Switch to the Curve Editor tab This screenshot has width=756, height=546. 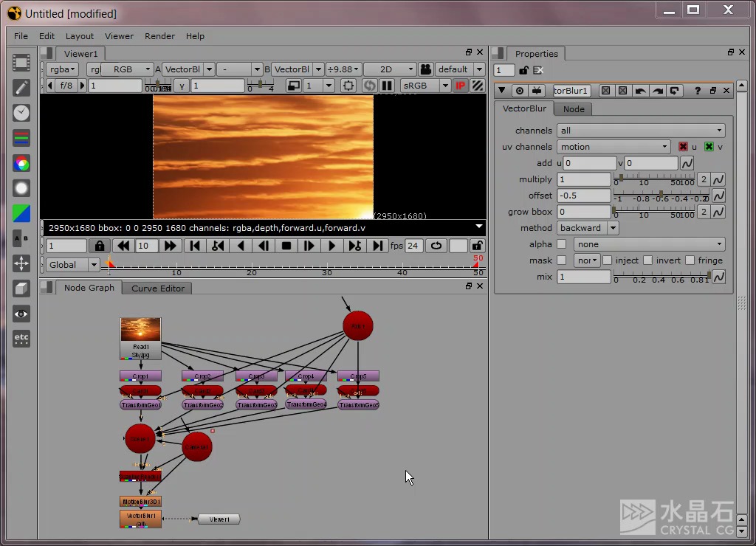158,288
